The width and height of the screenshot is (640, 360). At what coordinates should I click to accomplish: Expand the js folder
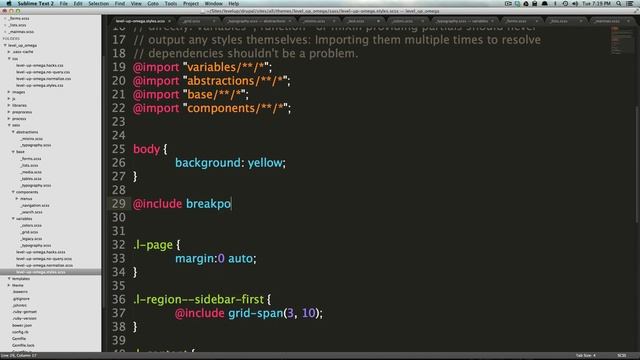tap(9, 98)
